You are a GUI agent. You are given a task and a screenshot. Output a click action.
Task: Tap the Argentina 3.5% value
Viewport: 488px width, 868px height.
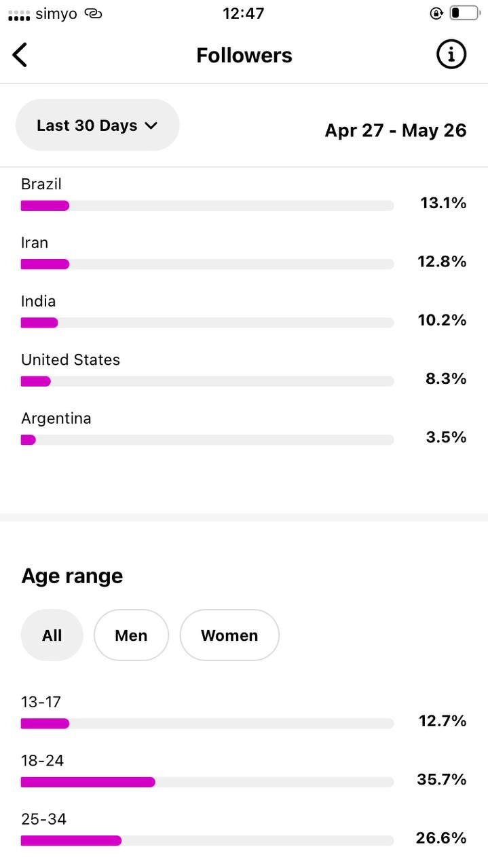446,437
